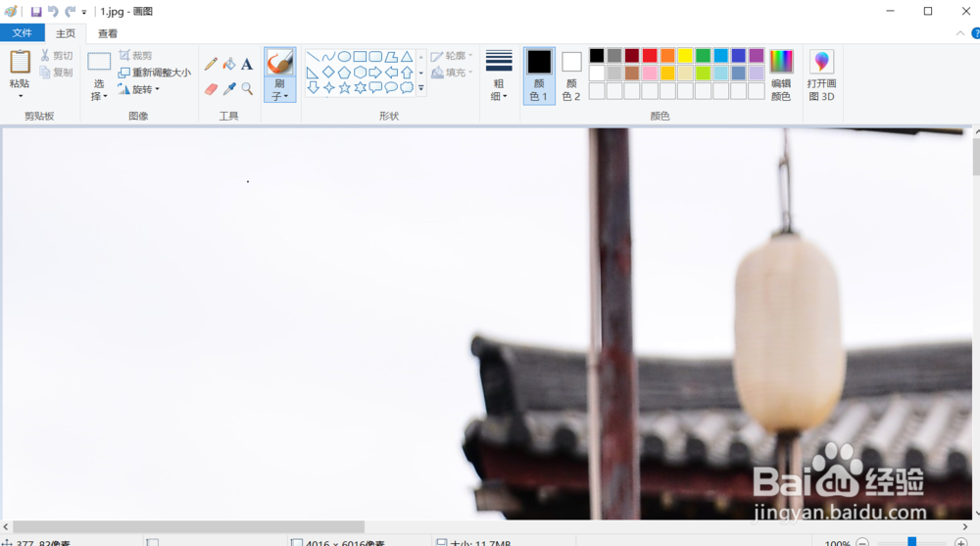The height and width of the screenshot is (546, 980).
Task: Click the horizontal scrollbar right arrow
Action: pyautogui.click(x=965, y=526)
